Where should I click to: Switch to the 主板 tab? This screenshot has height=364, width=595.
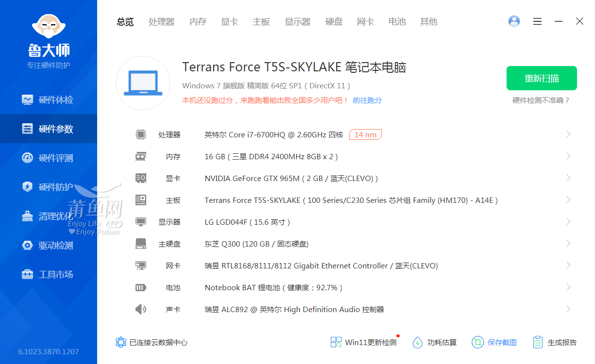pyautogui.click(x=261, y=21)
